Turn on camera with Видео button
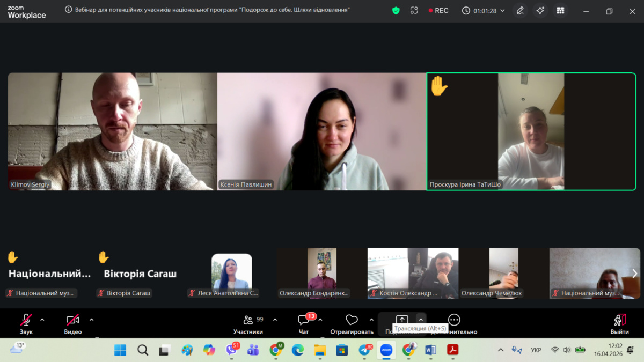Image resolution: width=644 pixels, height=362 pixels. pos(73,323)
